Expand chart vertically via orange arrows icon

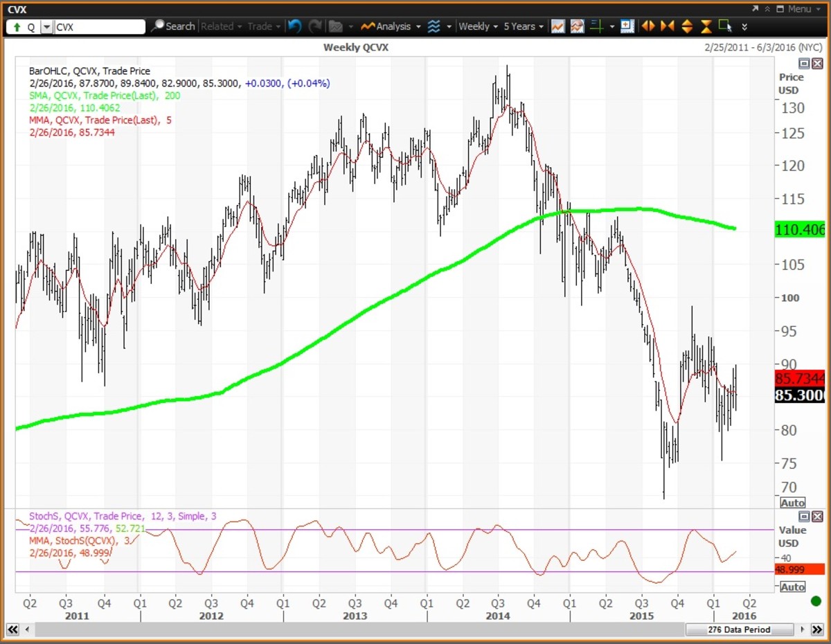(x=686, y=26)
